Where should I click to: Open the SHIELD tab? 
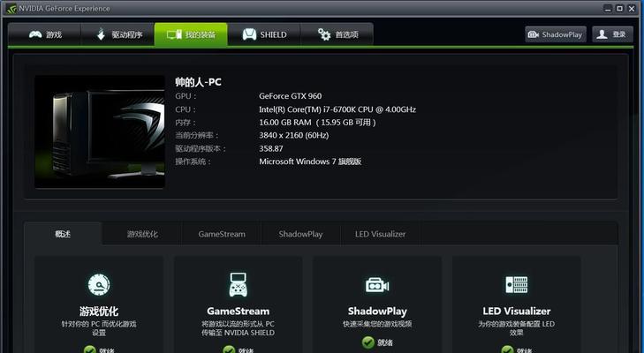pyautogui.click(x=264, y=34)
